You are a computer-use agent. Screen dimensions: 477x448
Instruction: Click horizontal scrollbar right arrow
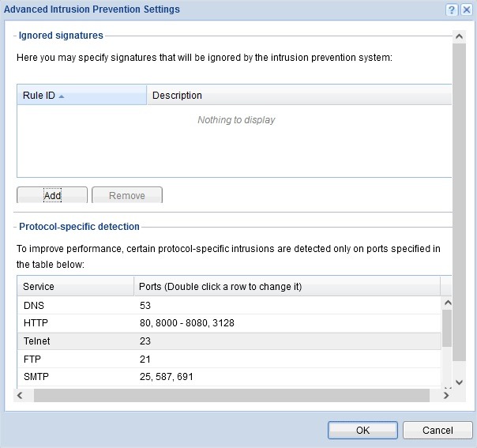point(446,395)
